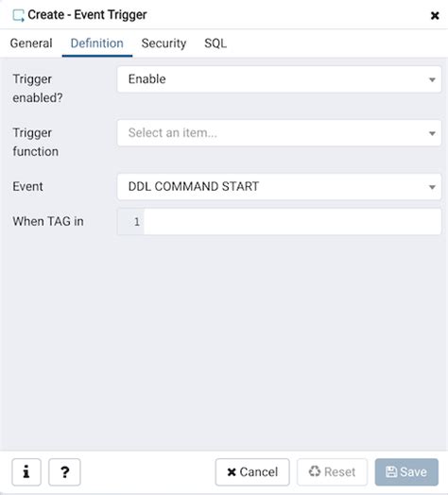448x495 pixels.
Task: Cancel the event trigger creation
Action: [252, 472]
